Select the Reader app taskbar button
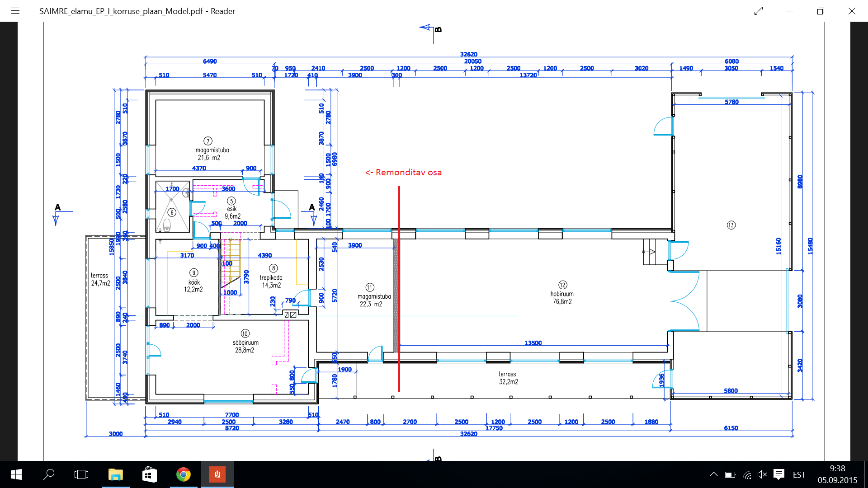Viewport: 868px width, 488px height. (x=217, y=474)
